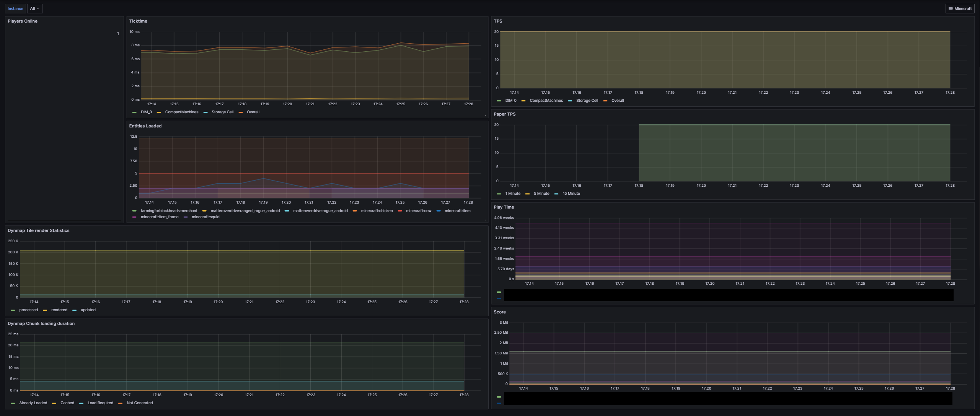Image resolution: width=980 pixels, height=416 pixels.
Task: Click orange Overall color marker in TPS legend
Action: pos(605,101)
